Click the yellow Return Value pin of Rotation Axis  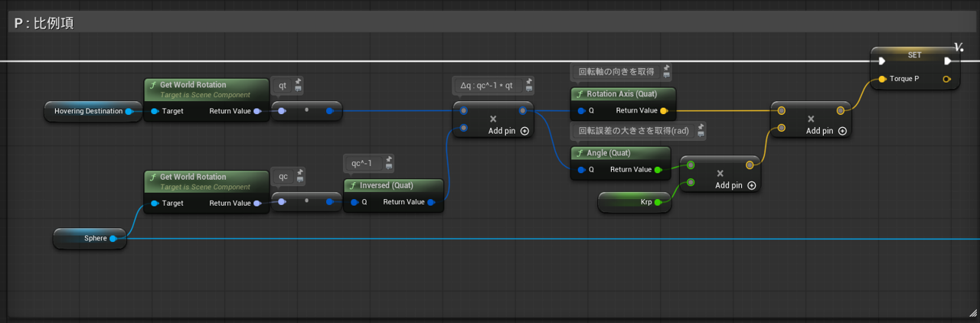pyautogui.click(x=663, y=111)
